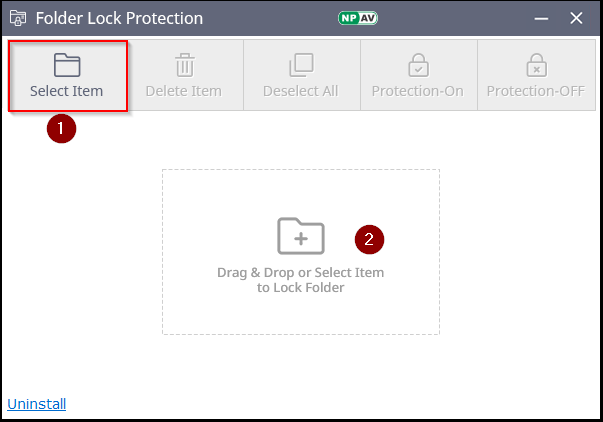
Task: Minimize the Folder Lock Protection window
Action: tap(540, 18)
